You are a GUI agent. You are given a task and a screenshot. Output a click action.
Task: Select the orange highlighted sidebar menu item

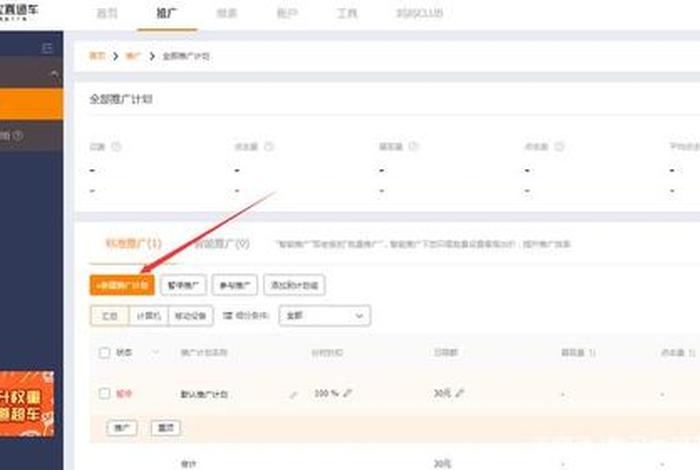[x=31, y=104]
